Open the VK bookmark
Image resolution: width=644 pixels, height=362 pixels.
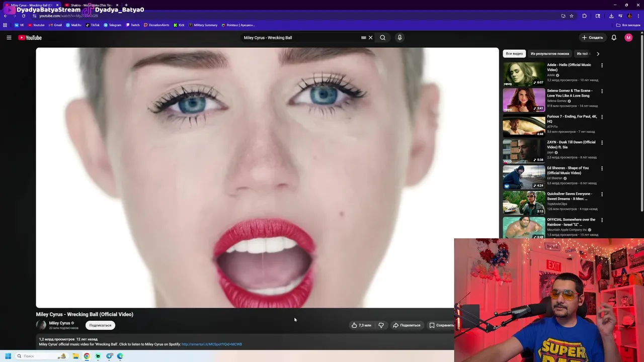[x=19, y=25]
